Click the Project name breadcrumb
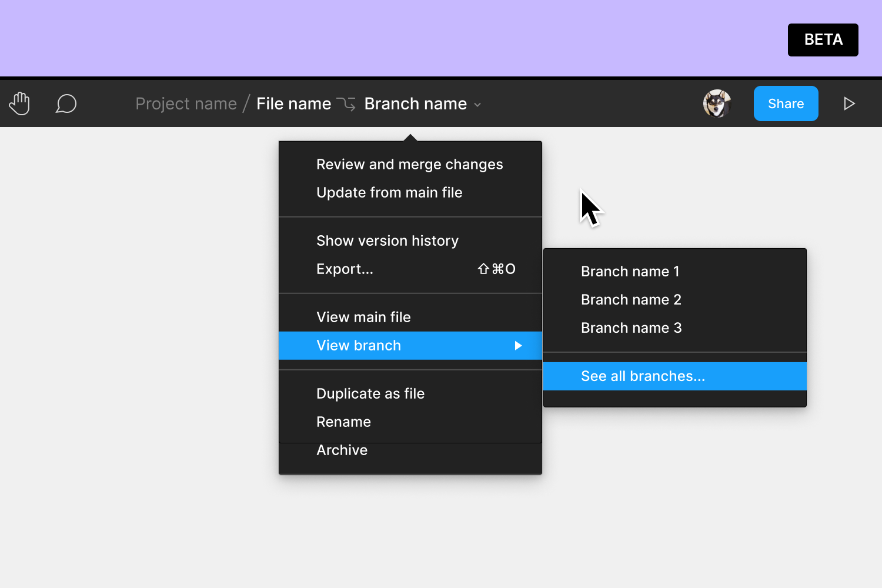Viewport: 882px width, 588px height. (186, 103)
